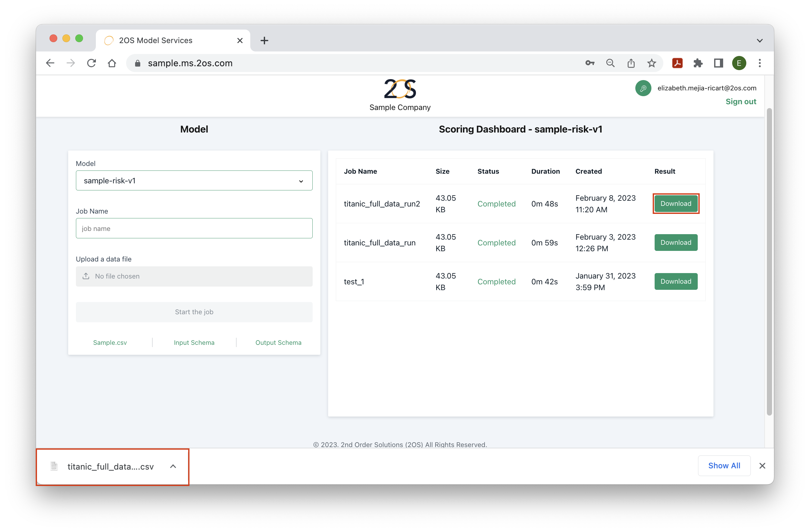
Task: Open the Chrome three-dot menu
Action: pos(759,63)
